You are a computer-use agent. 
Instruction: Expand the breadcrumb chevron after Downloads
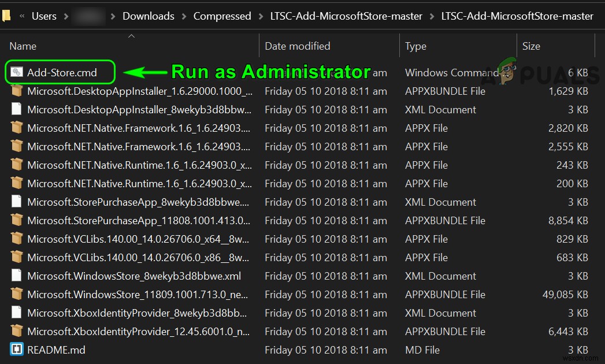pos(184,16)
